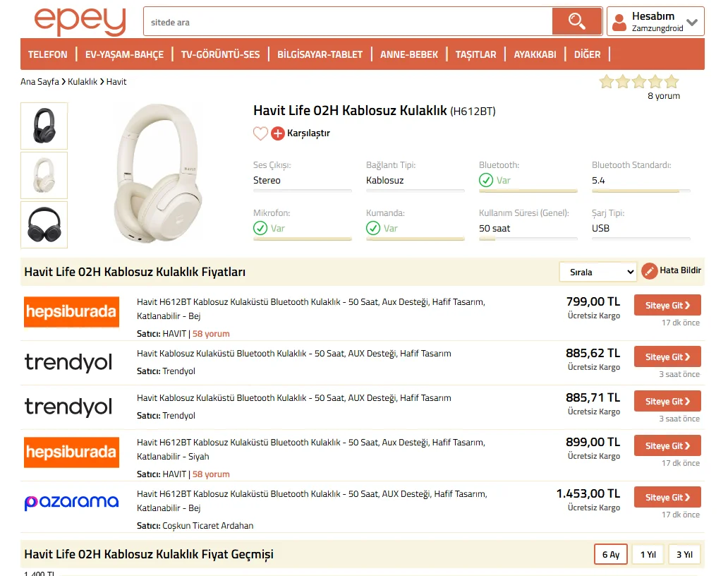The image size is (728, 576).
Task: Open the ANNE-BEBEK menu category
Action: [x=409, y=54]
